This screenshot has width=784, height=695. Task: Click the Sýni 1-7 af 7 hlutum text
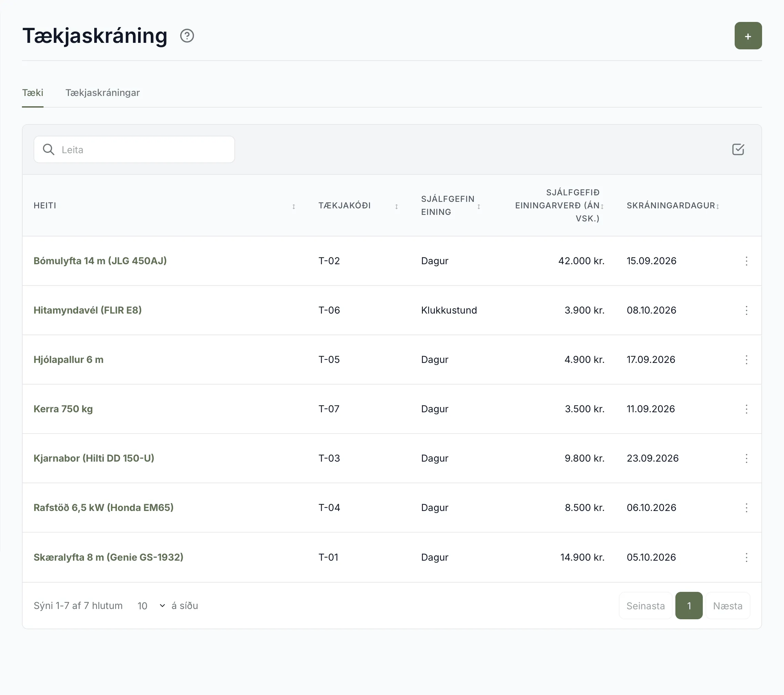78,606
